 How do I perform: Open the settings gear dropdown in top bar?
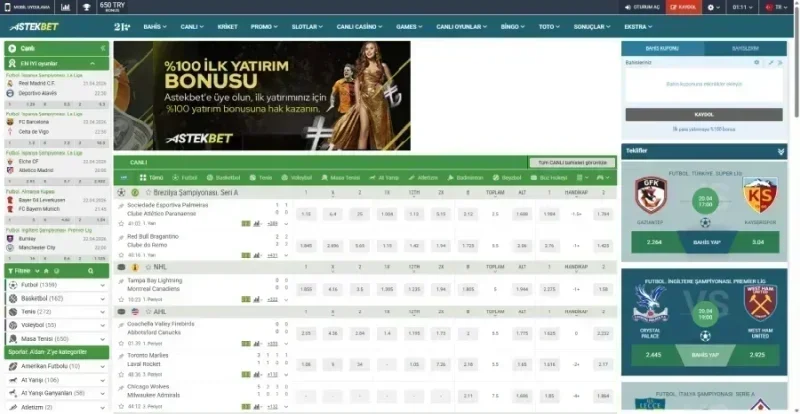pos(714,7)
